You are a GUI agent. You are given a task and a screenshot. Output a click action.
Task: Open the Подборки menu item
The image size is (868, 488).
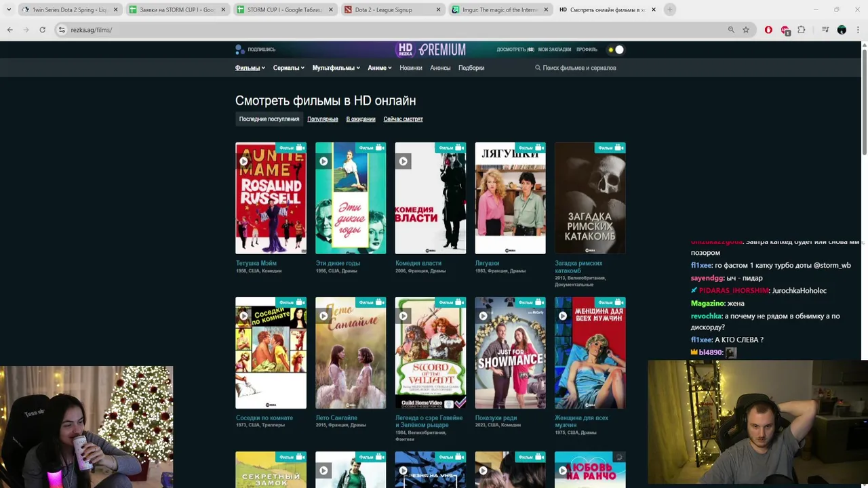pos(471,68)
